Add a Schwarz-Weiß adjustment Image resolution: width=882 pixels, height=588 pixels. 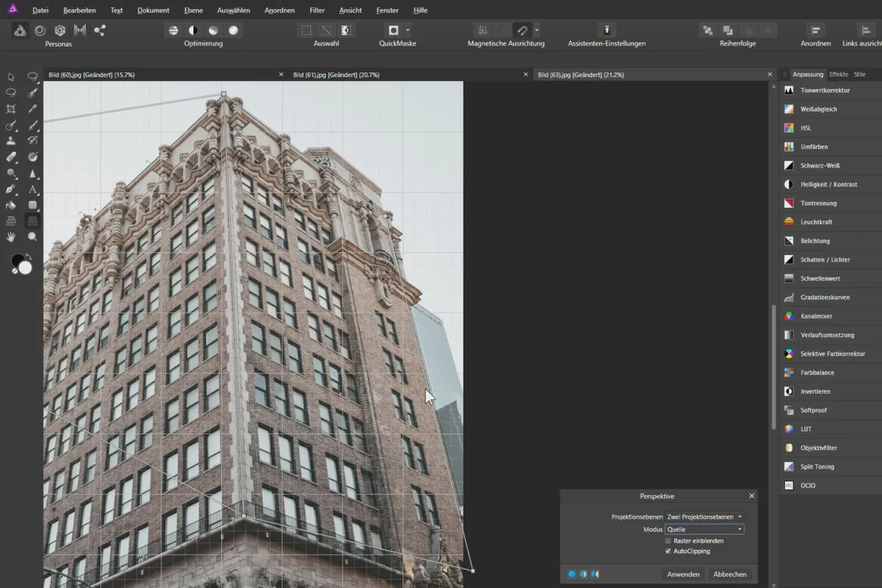[831, 165]
